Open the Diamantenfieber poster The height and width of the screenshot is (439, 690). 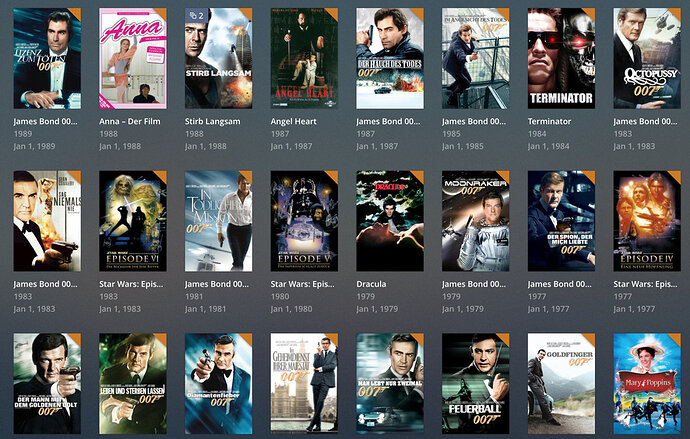tap(219, 384)
